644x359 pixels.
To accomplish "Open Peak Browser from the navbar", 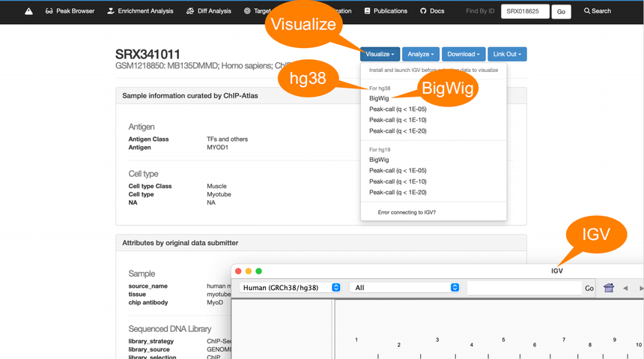I will [x=70, y=11].
